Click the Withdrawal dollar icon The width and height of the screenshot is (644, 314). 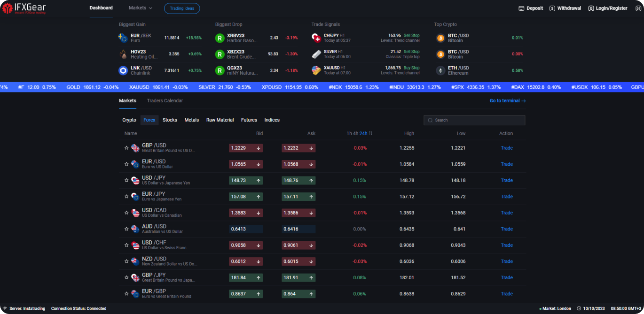pyautogui.click(x=552, y=8)
